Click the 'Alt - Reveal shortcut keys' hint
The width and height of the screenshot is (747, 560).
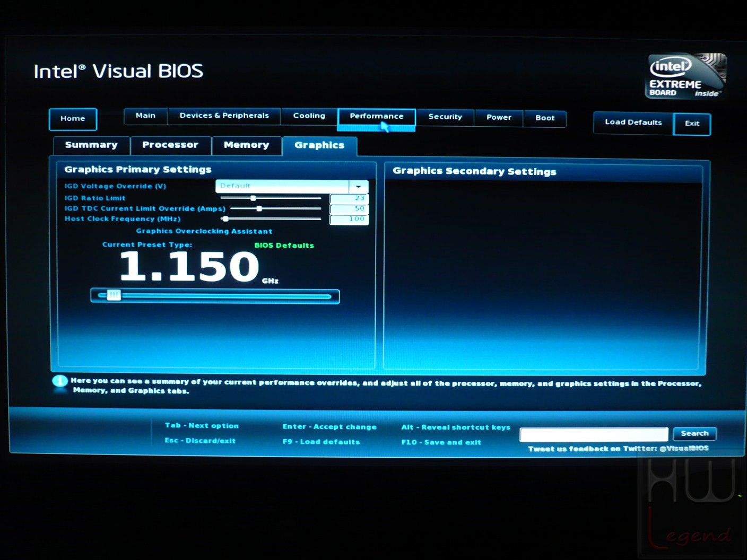tap(456, 427)
